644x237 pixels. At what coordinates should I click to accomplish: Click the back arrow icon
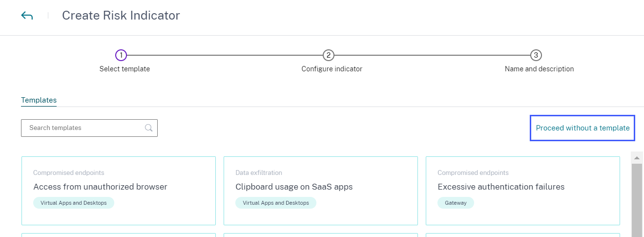(x=27, y=16)
